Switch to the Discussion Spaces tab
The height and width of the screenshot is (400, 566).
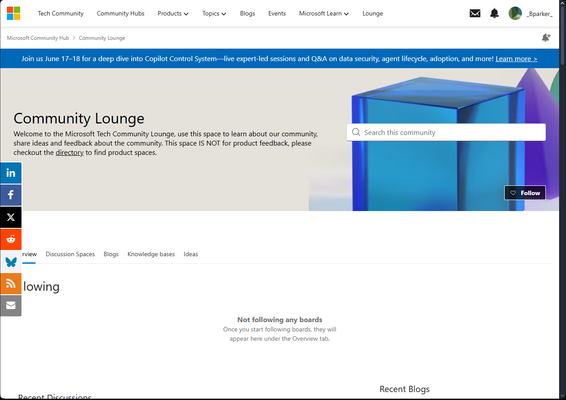[70, 254]
